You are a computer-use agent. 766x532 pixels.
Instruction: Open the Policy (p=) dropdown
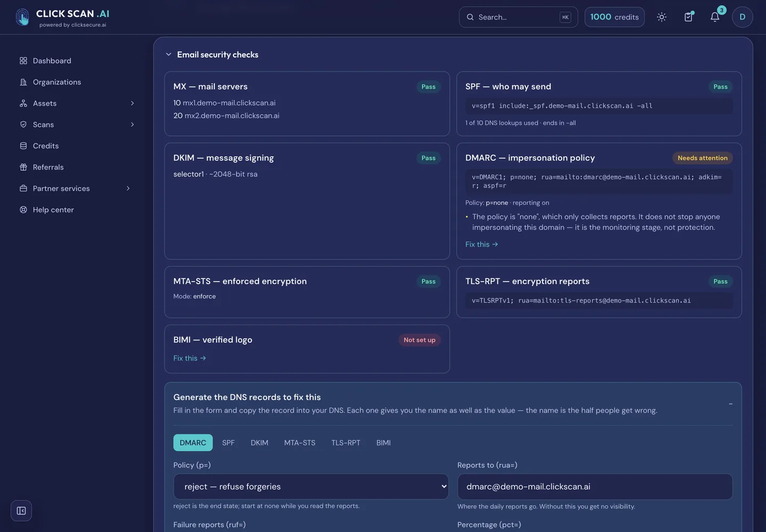pos(311,487)
